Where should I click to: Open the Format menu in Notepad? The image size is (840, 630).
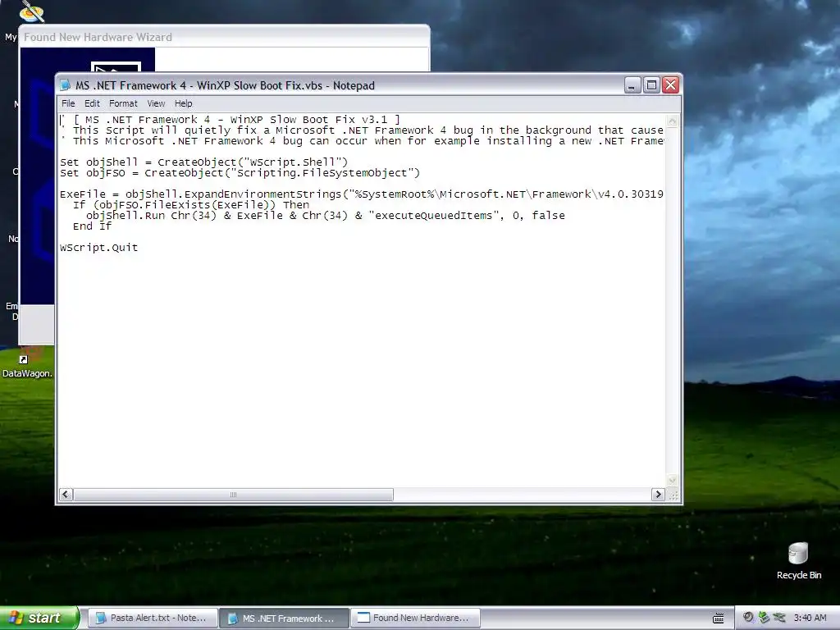[123, 103]
